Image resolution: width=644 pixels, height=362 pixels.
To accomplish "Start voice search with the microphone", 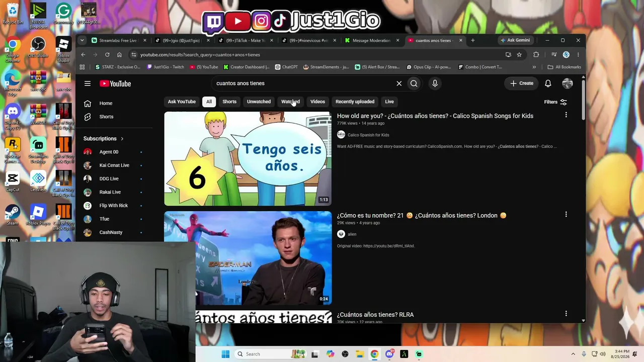I will coord(435,83).
